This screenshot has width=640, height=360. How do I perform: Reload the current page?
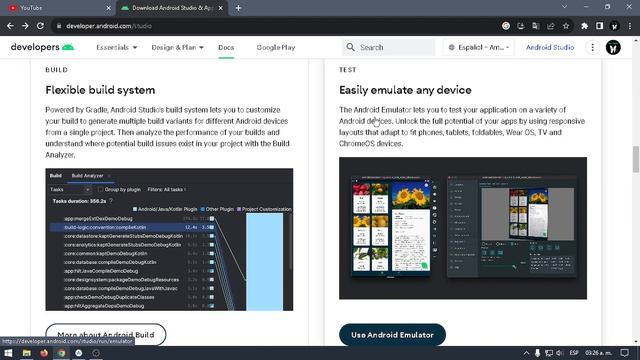tap(40, 26)
